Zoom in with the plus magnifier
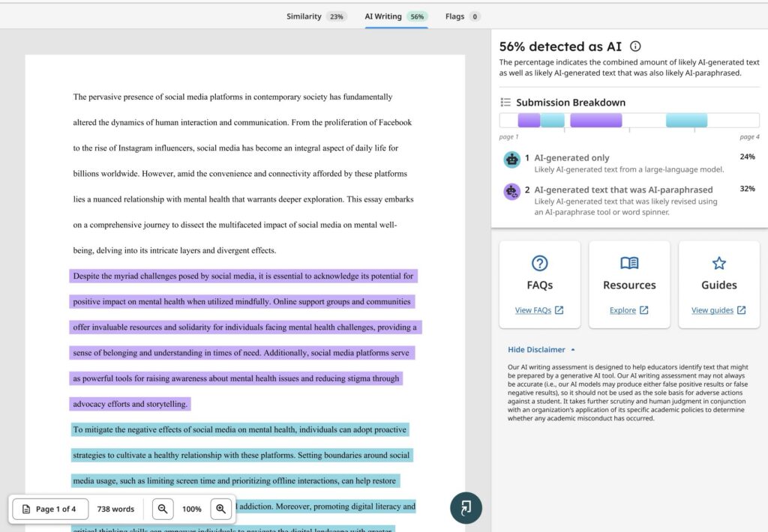 (221, 509)
